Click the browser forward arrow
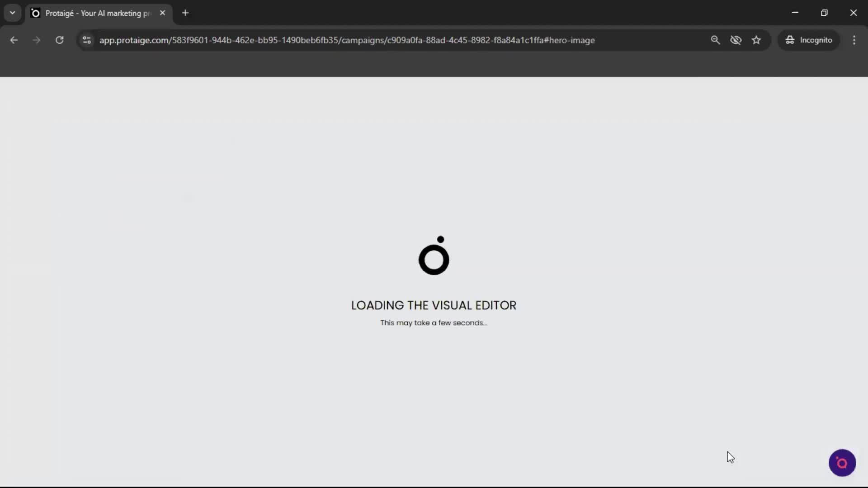Viewport: 868px width, 488px height. (36, 40)
